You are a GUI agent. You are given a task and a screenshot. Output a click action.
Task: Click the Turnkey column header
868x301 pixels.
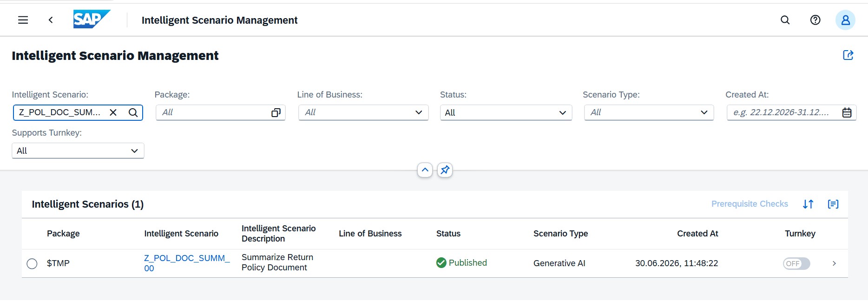pos(800,234)
